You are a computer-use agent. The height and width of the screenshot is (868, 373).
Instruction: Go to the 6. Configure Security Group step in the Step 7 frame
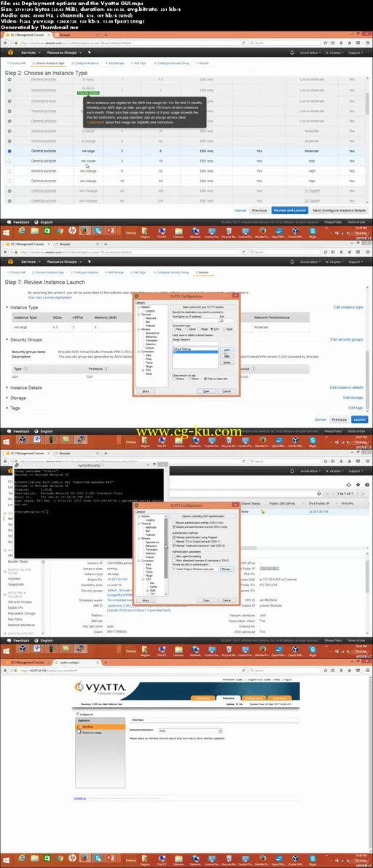click(x=172, y=272)
